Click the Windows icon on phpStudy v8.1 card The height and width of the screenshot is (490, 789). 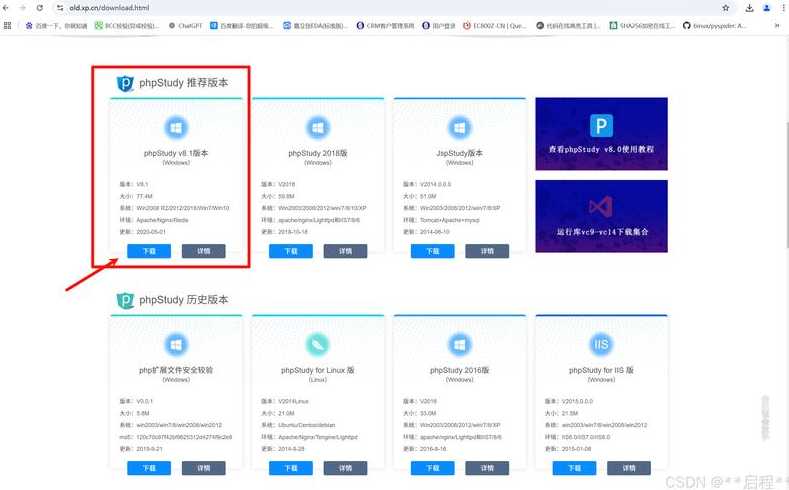click(176, 128)
